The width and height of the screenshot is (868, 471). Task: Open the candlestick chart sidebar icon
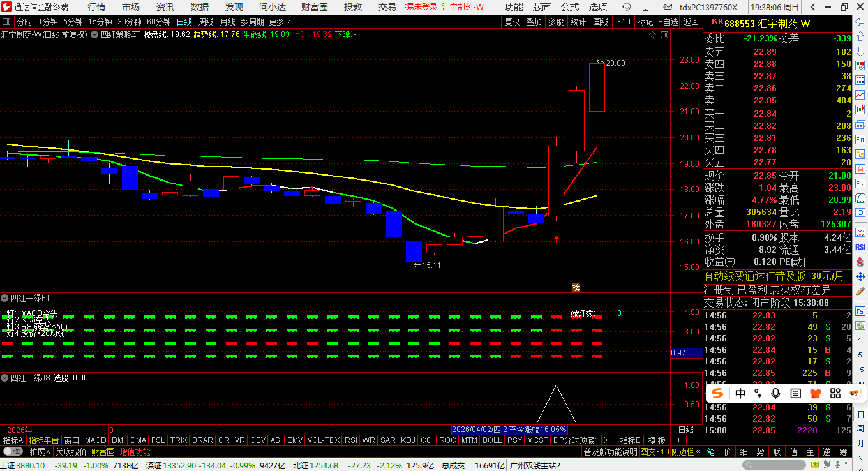(860, 109)
